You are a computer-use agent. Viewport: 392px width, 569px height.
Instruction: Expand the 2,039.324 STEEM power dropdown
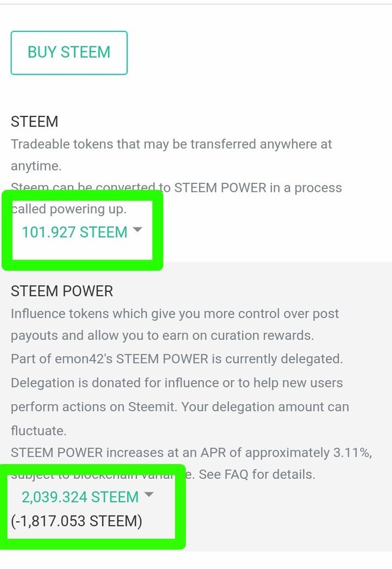coord(80,497)
